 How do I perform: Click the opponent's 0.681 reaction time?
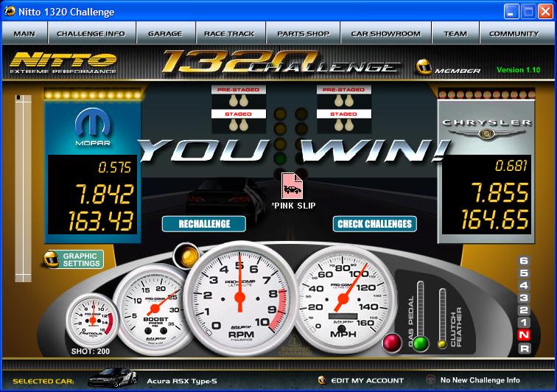[x=511, y=166]
